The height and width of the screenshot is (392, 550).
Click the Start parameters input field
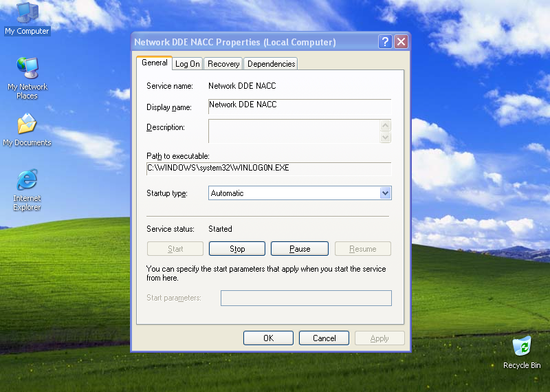pos(306,298)
